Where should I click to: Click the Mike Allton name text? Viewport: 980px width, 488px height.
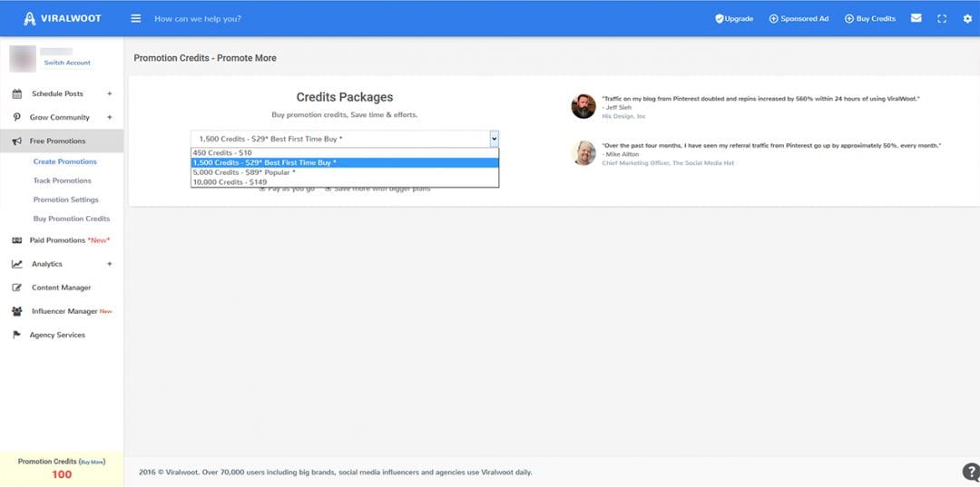click(x=622, y=154)
